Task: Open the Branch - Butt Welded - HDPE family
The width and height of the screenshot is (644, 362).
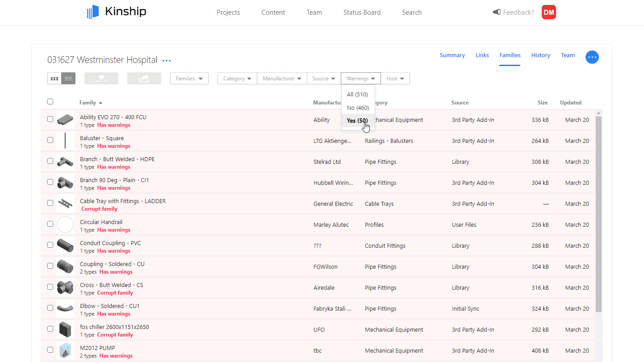Action: (x=117, y=159)
